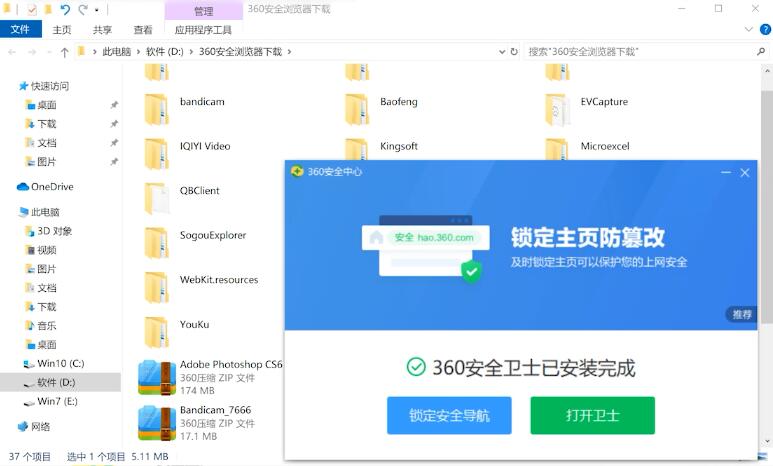Open the 文件 menu

click(20, 30)
